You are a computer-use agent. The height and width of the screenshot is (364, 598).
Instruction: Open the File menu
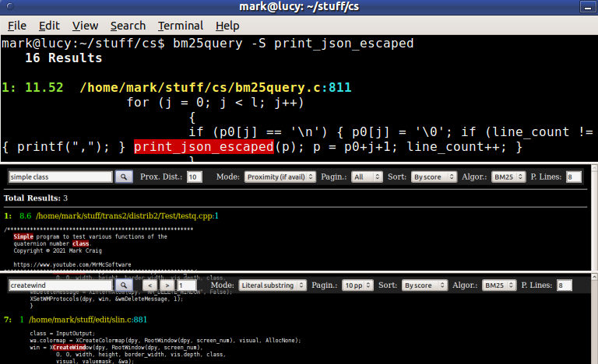coord(17,26)
